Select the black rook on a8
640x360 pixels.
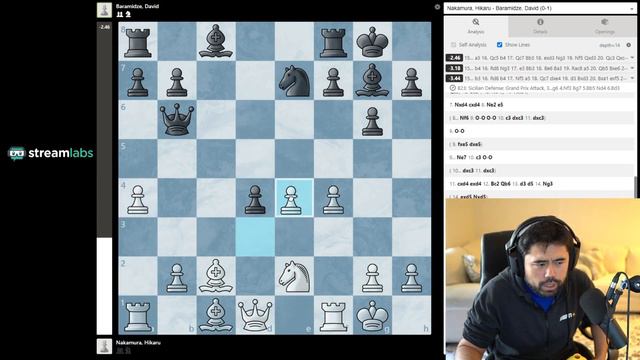point(138,41)
